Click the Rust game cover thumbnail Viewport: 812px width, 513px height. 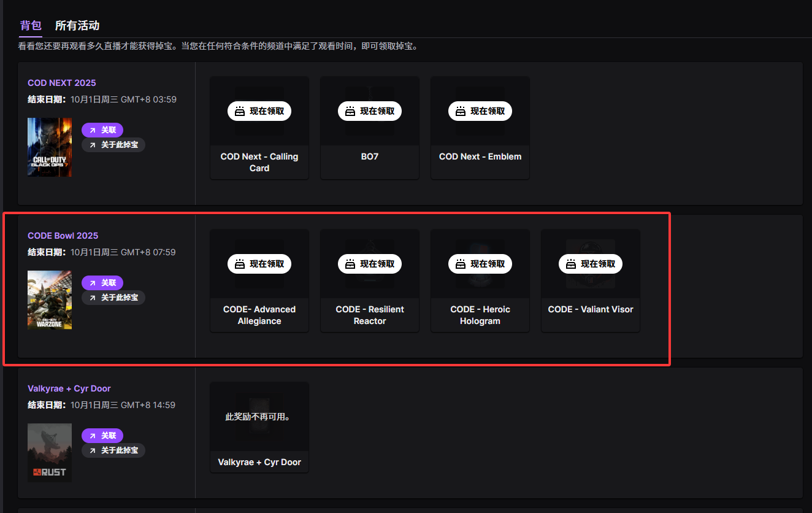point(50,452)
